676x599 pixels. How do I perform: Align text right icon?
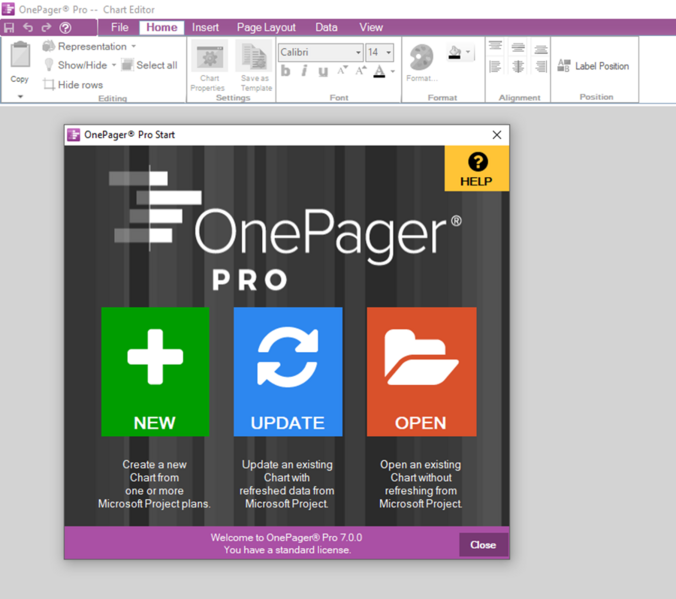coord(541,66)
